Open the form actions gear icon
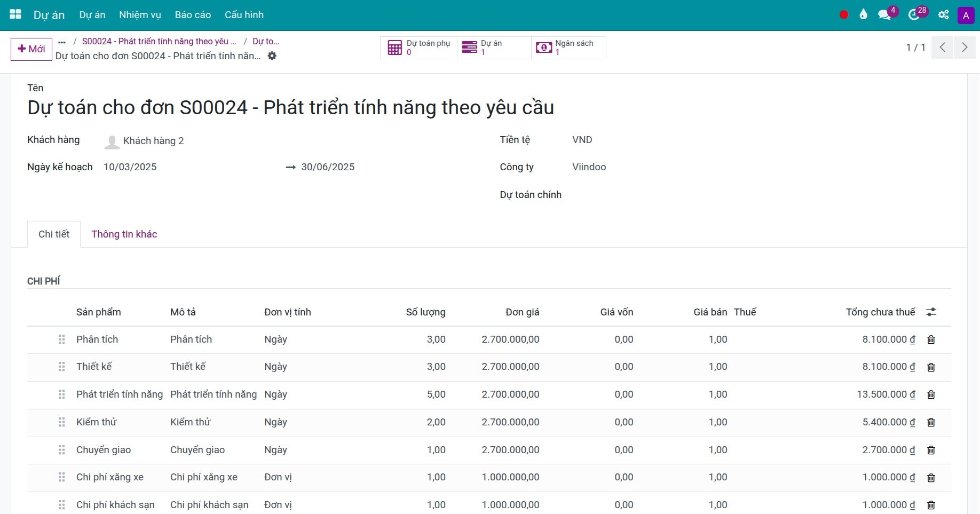This screenshot has width=980, height=514. pyautogui.click(x=272, y=56)
